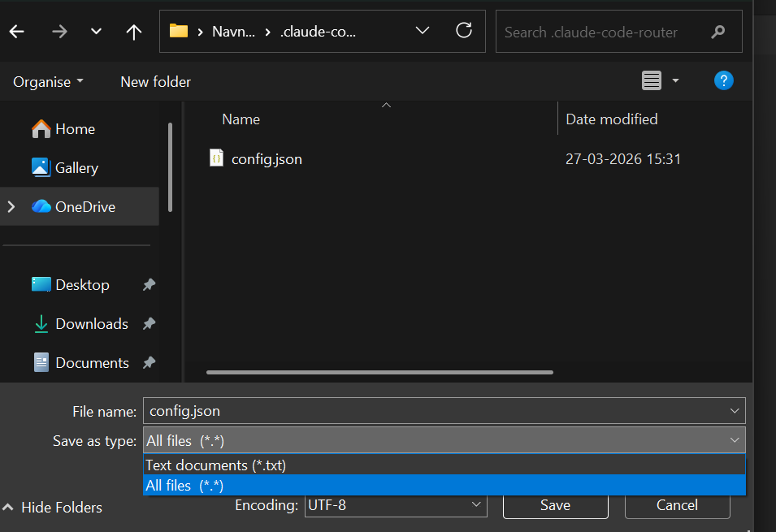
Task: Open the Encoding UTF-8 dropdown
Action: coord(396,505)
